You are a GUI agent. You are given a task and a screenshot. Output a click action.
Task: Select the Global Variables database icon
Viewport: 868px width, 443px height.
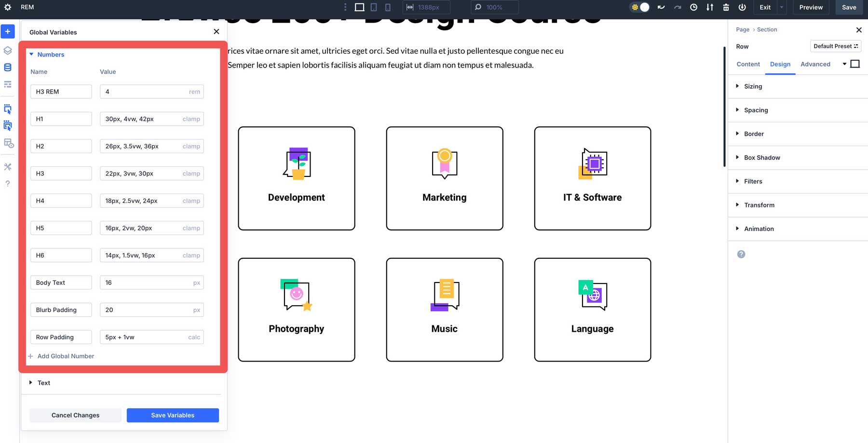[x=8, y=67]
